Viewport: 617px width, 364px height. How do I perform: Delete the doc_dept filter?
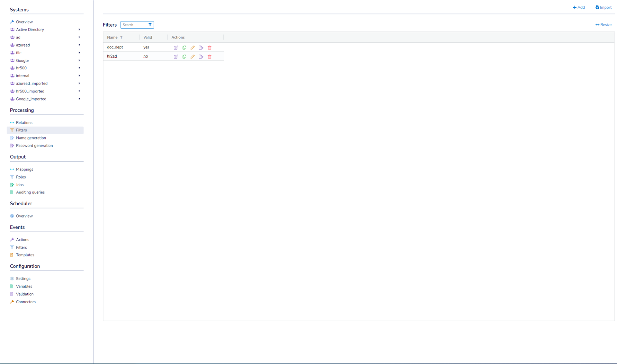point(210,48)
